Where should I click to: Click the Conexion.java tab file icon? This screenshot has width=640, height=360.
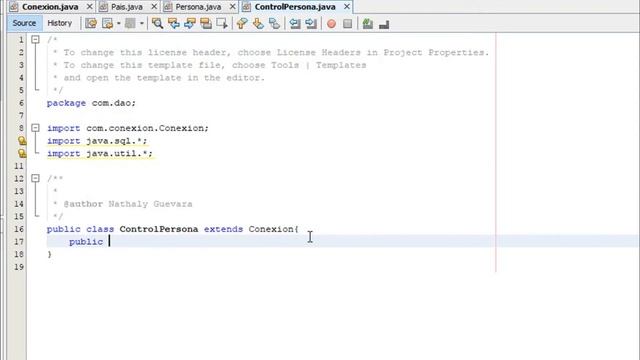[x=14, y=7]
